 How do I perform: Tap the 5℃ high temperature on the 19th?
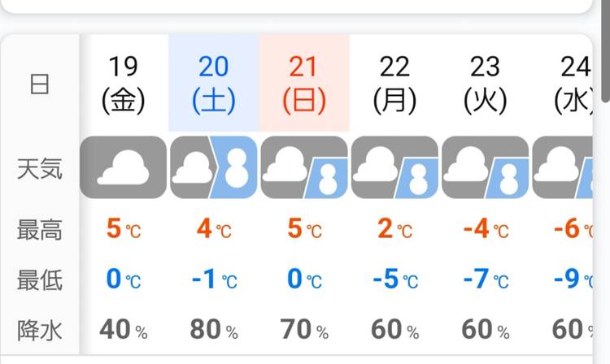(124, 230)
